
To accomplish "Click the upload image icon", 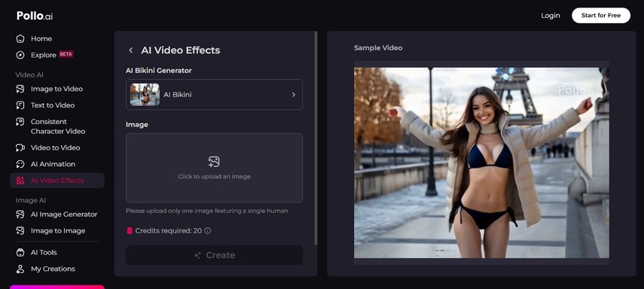I will click(214, 162).
